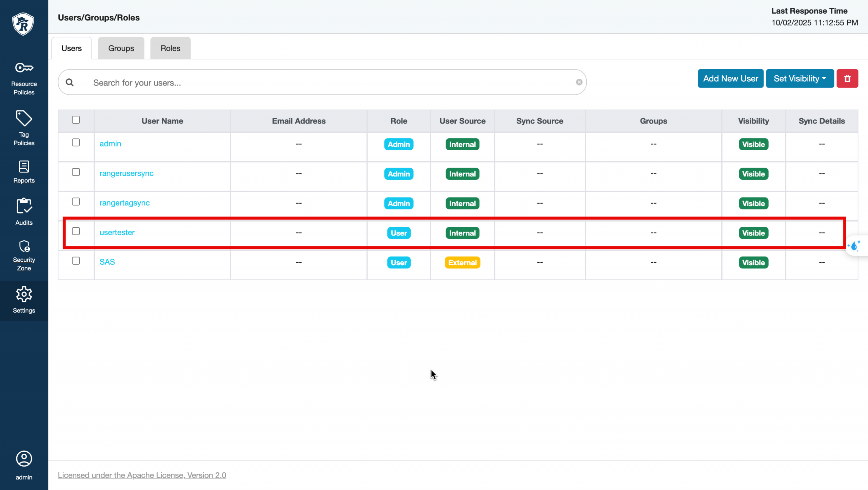Clear search using the x icon

[579, 82]
